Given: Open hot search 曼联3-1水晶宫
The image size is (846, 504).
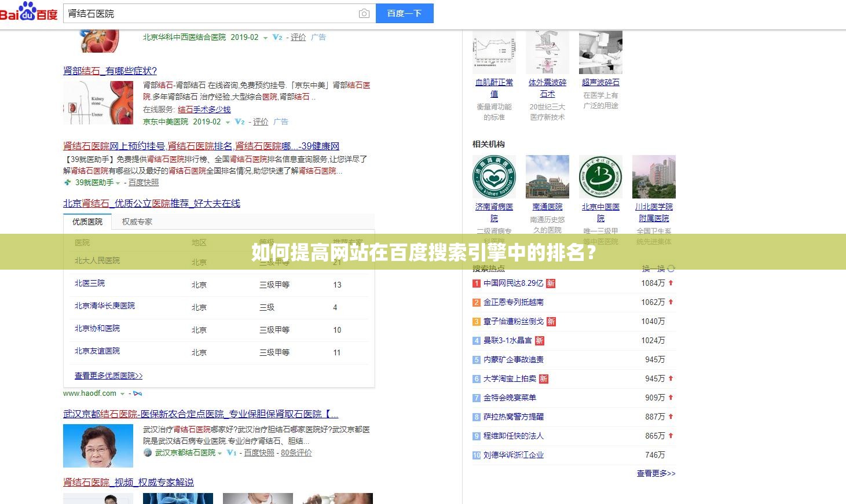Looking at the screenshot, I should tap(507, 340).
